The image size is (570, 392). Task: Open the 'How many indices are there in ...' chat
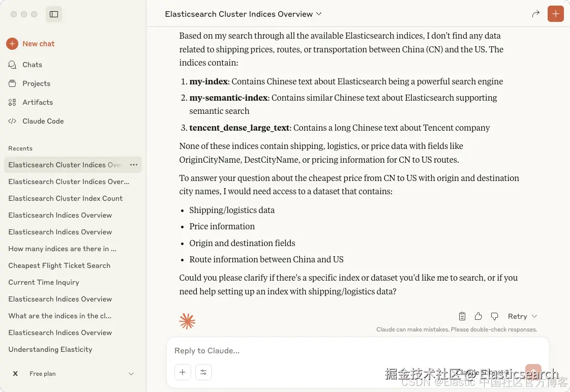pyautogui.click(x=63, y=249)
